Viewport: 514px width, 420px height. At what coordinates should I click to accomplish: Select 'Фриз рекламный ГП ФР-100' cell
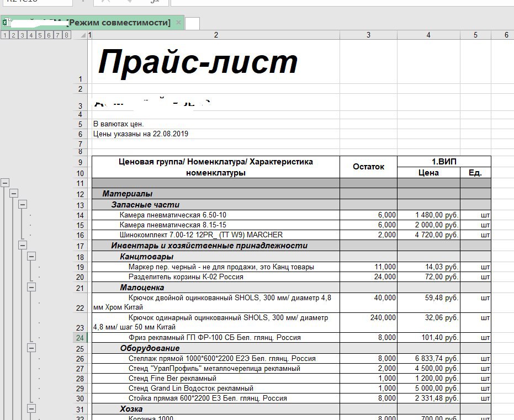click(216, 337)
